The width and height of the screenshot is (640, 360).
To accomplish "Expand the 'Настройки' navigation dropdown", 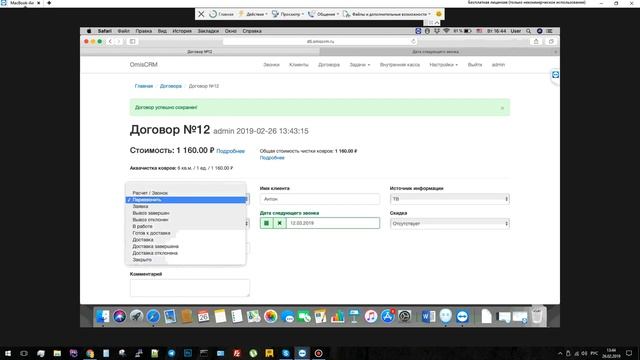I will tap(443, 64).
